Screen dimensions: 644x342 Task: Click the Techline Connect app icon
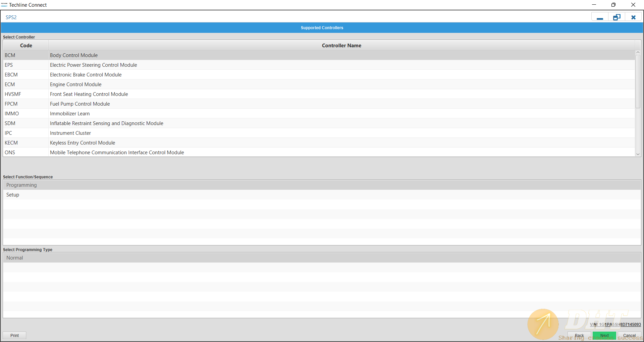[4, 5]
